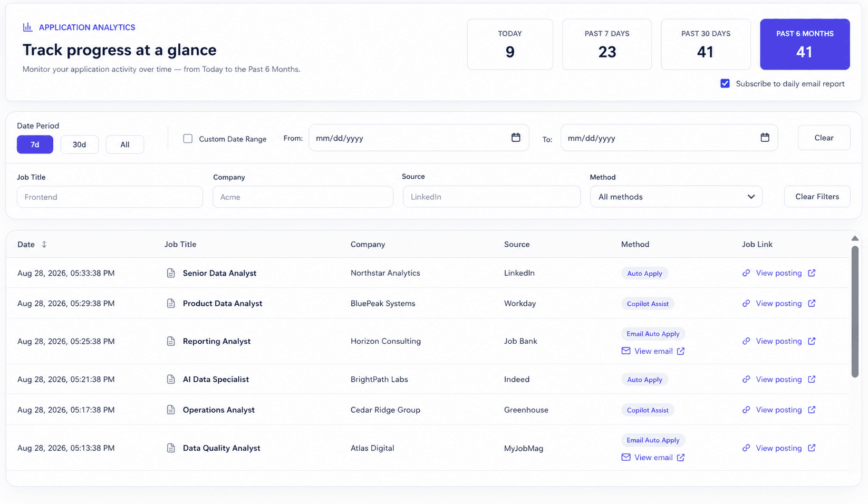
Task: Click document icon beside Senior Data Analyst
Action: click(171, 273)
